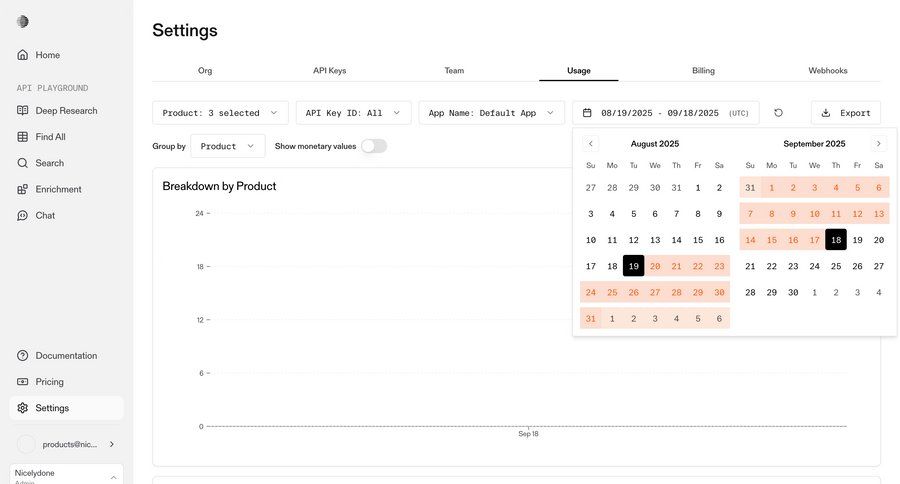The height and width of the screenshot is (484, 900).
Task: Go to next month in calendar
Action: 879,143
